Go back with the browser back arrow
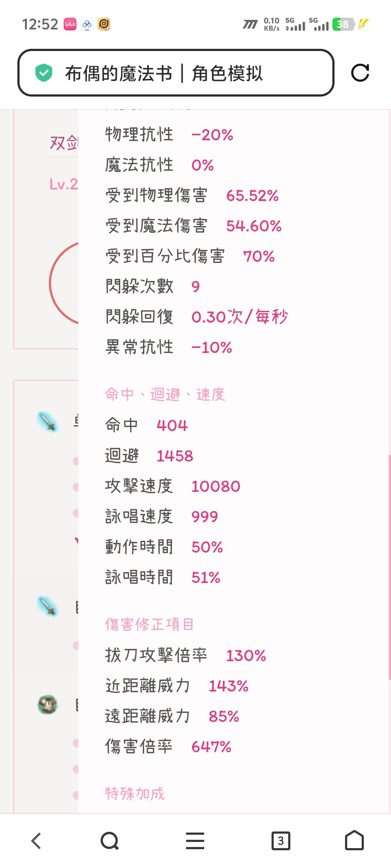The width and height of the screenshot is (391, 868). pyautogui.click(x=36, y=841)
